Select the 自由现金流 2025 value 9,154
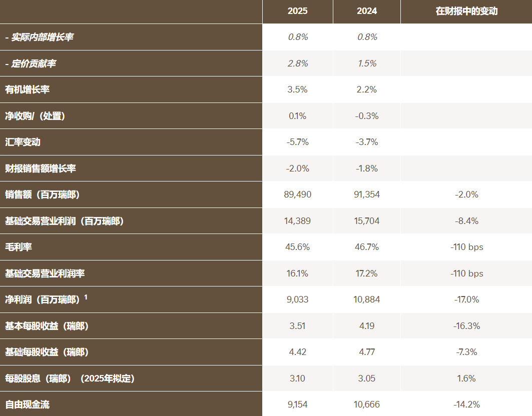 [x=297, y=404]
